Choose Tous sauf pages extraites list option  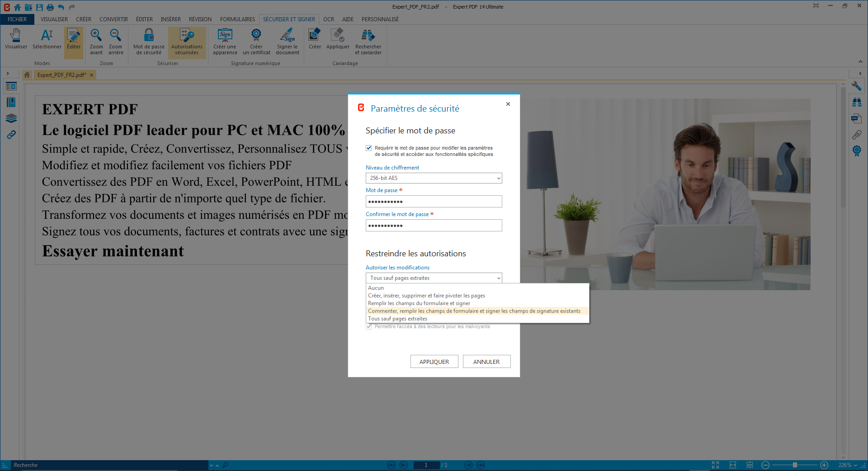[x=477, y=319]
